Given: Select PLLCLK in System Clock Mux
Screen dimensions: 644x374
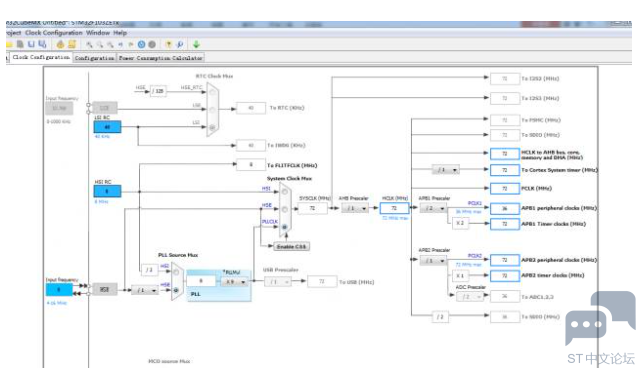Looking at the screenshot, I should point(285,227).
